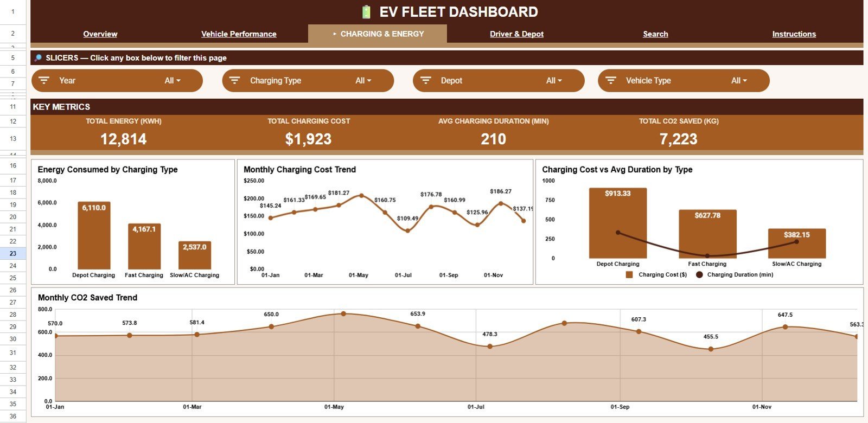Viewport: 868px width, 423px height.
Task: Click the $109.49 data label on cost trend
Action: 407,219
